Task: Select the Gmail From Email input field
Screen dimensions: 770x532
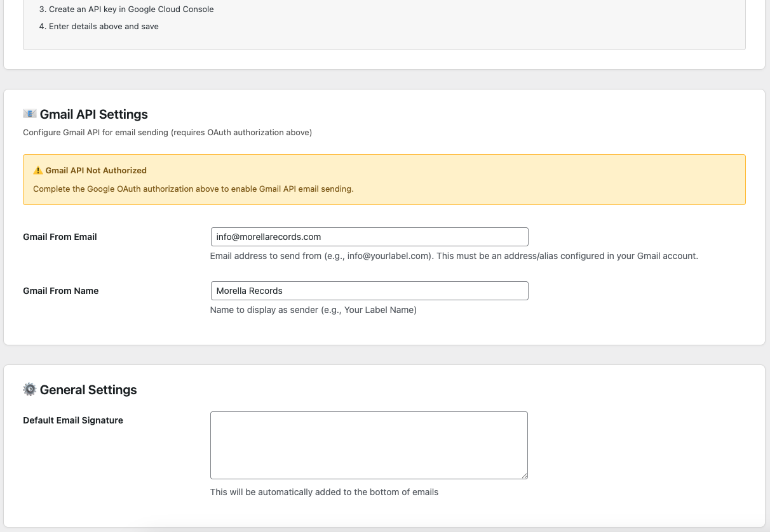Action: coord(369,236)
